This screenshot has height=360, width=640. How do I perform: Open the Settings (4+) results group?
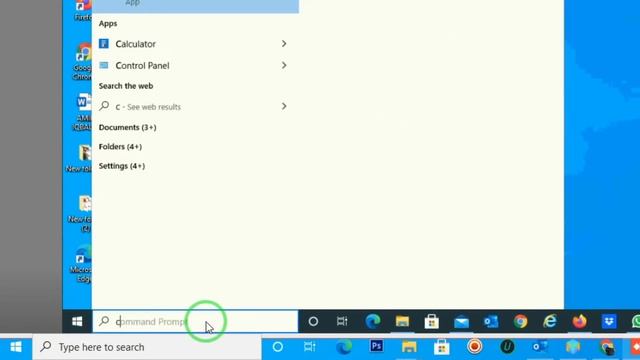click(122, 166)
